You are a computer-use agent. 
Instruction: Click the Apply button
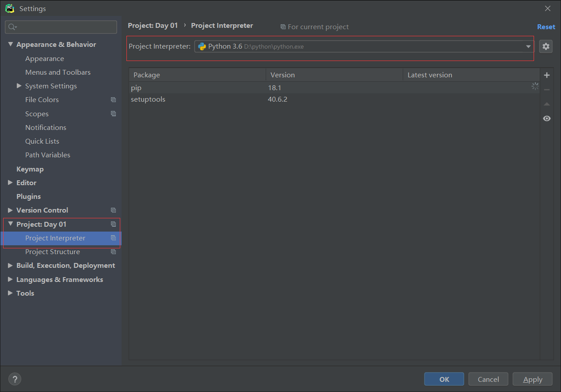533,379
